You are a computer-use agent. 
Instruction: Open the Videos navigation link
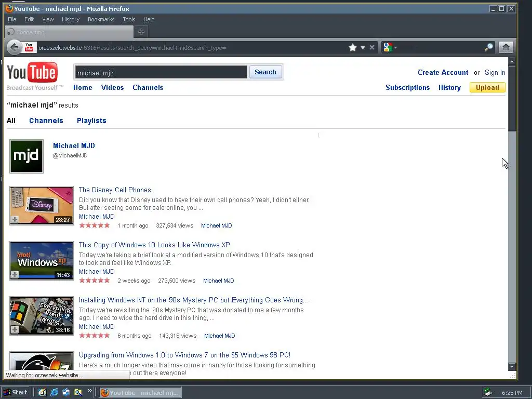click(112, 87)
